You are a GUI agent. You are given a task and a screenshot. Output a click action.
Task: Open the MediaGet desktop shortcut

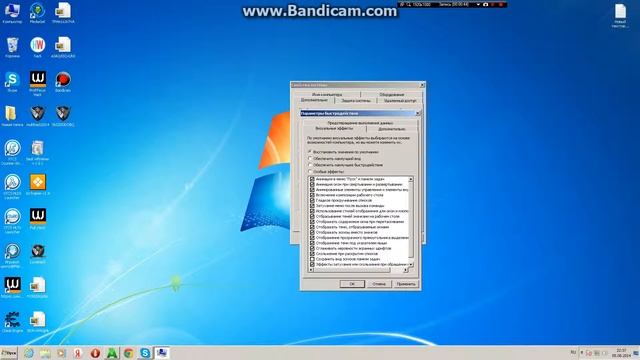[x=37, y=13]
